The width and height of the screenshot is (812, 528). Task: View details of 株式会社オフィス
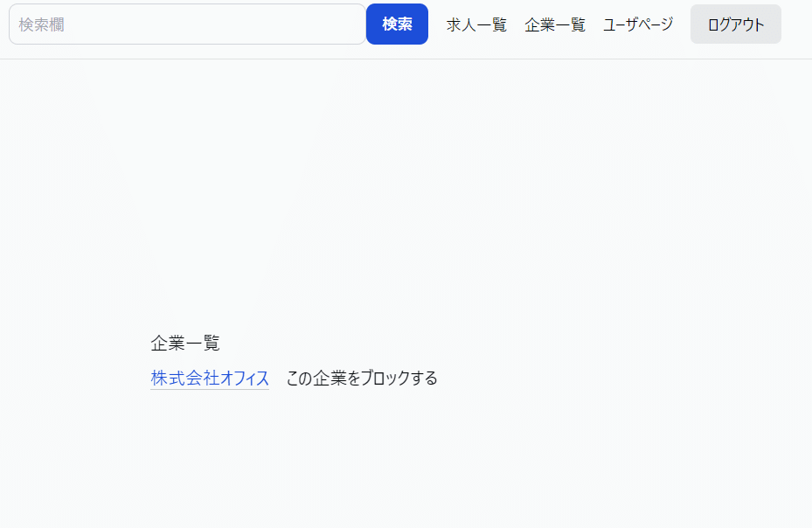[x=210, y=379]
